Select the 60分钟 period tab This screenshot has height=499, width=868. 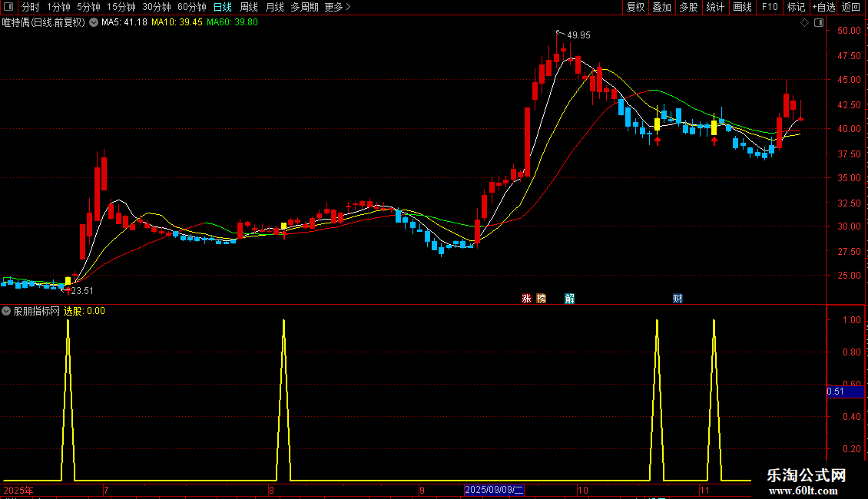[x=191, y=7]
